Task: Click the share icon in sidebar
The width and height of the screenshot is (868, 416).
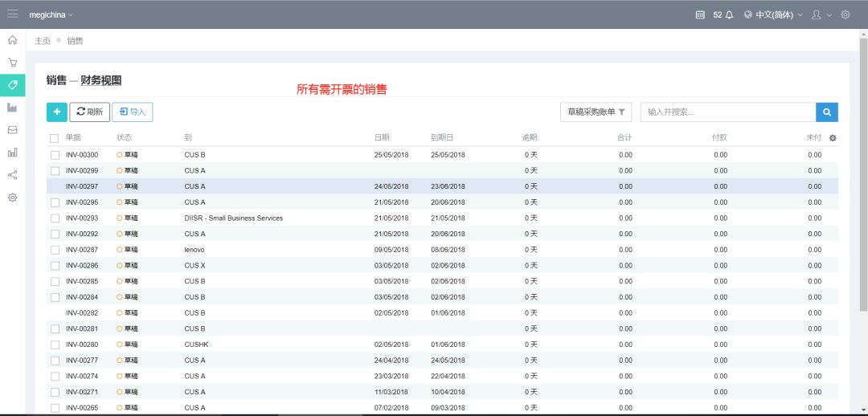Action: click(13, 174)
